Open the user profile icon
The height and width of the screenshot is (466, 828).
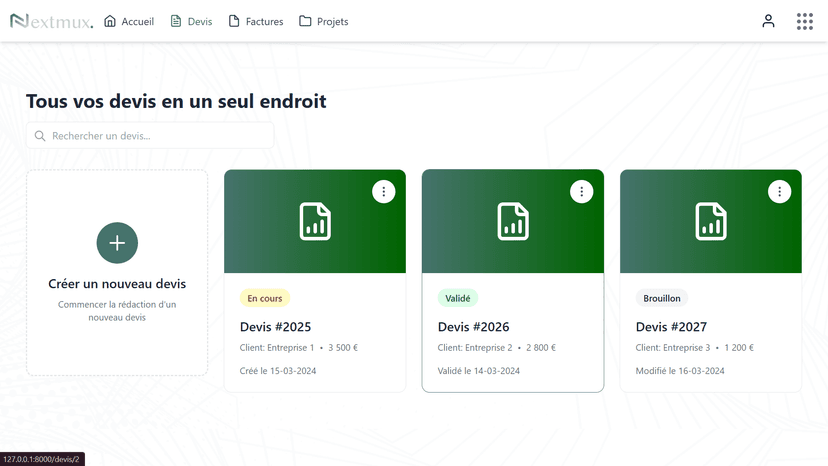point(768,21)
